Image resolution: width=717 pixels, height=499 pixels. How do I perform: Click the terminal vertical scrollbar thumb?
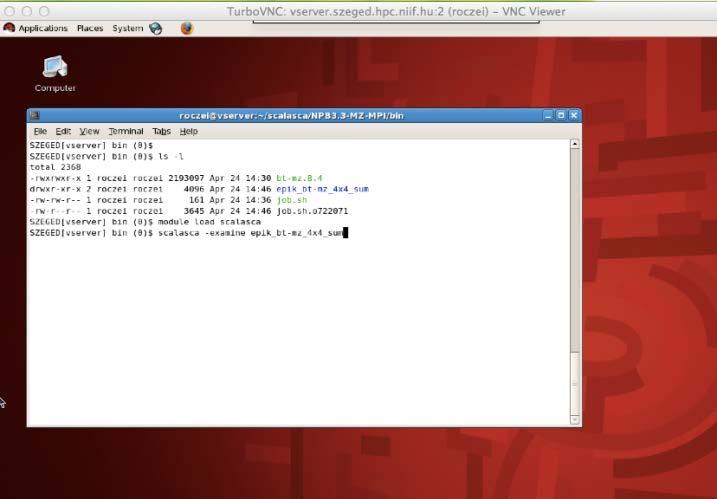pos(575,383)
